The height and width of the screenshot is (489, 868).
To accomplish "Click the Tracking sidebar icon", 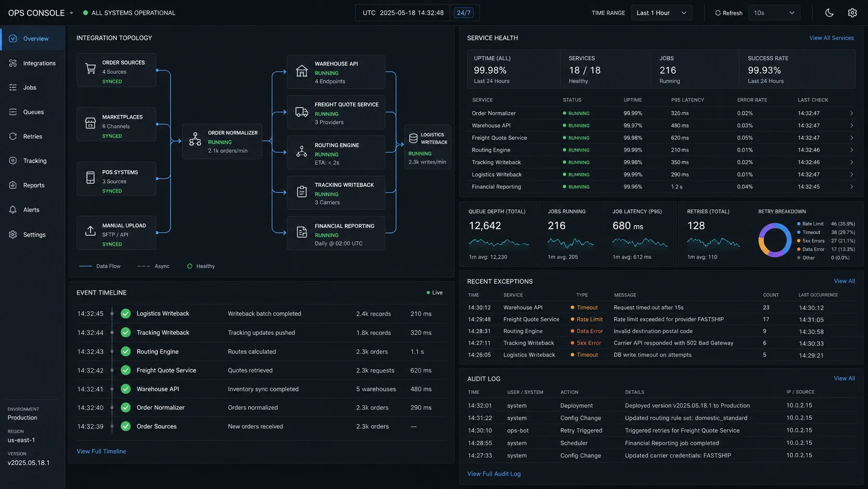I will click(x=13, y=161).
